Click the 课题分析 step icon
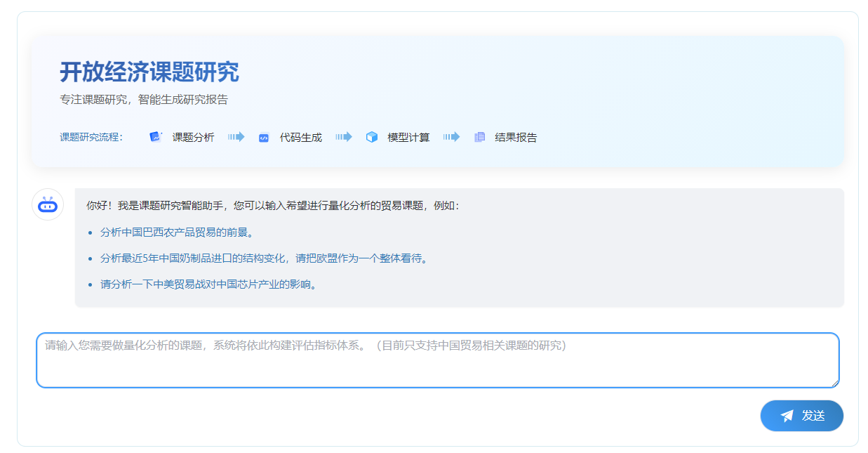868x453 pixels. (156, 137)
